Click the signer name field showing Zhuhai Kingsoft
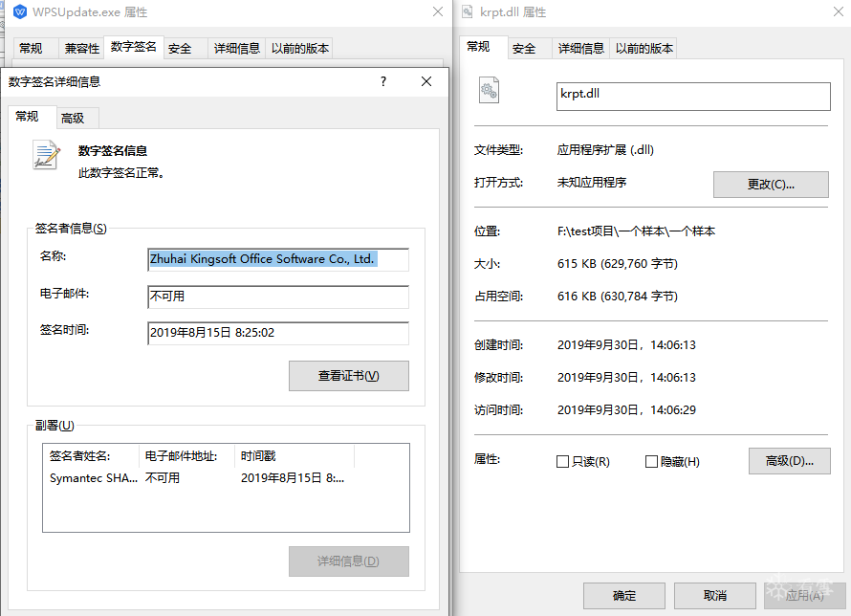851x616 pixels. [x=278, y=259]
